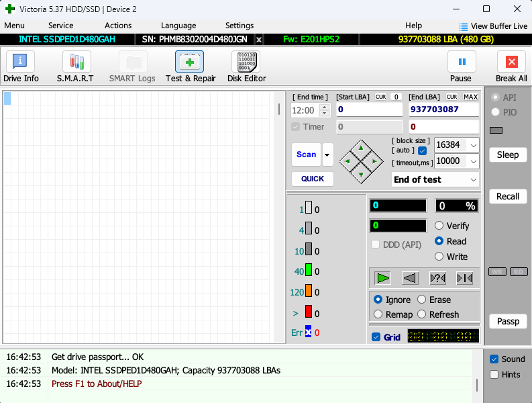Click the SMART Logs folder icon

pos(133,62)
